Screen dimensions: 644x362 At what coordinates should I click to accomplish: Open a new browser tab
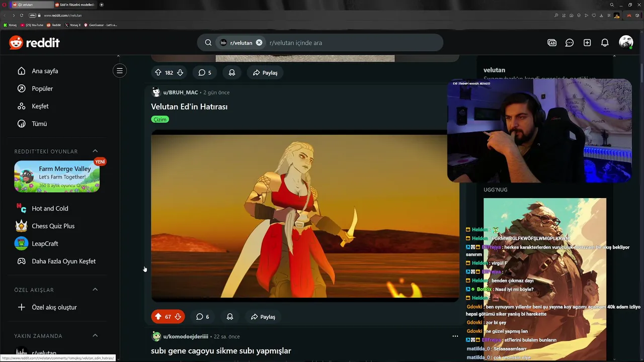click(x=102, y=5)
